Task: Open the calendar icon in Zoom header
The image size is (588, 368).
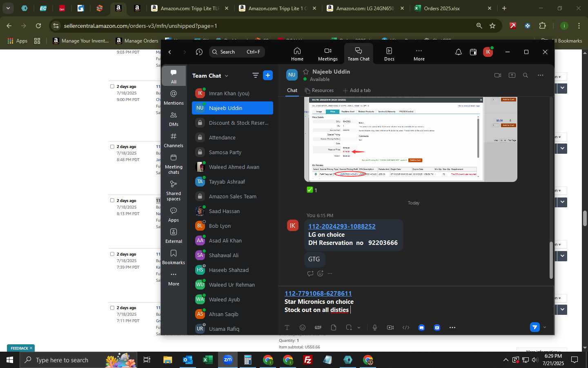Action: click(x=473, y=52)
